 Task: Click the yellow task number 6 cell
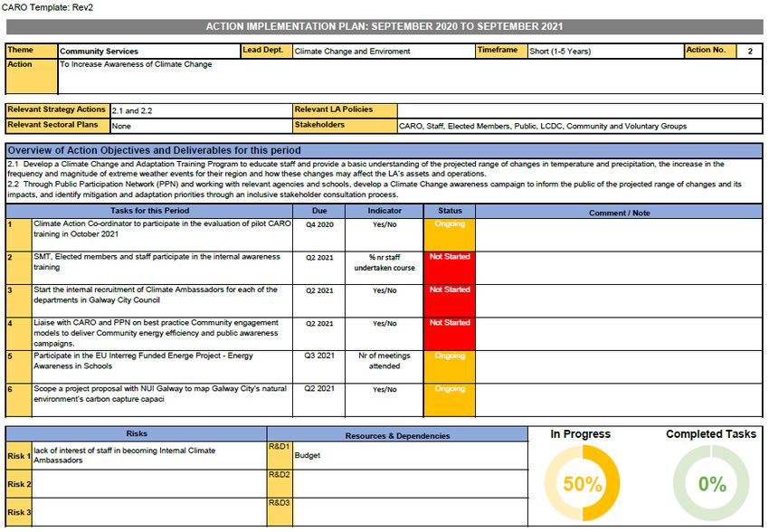19,400
